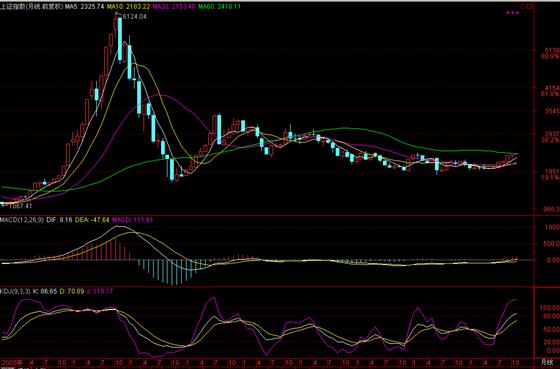
Task: Select the tall cyan candle at the peak
Action: tap(120, 38)
